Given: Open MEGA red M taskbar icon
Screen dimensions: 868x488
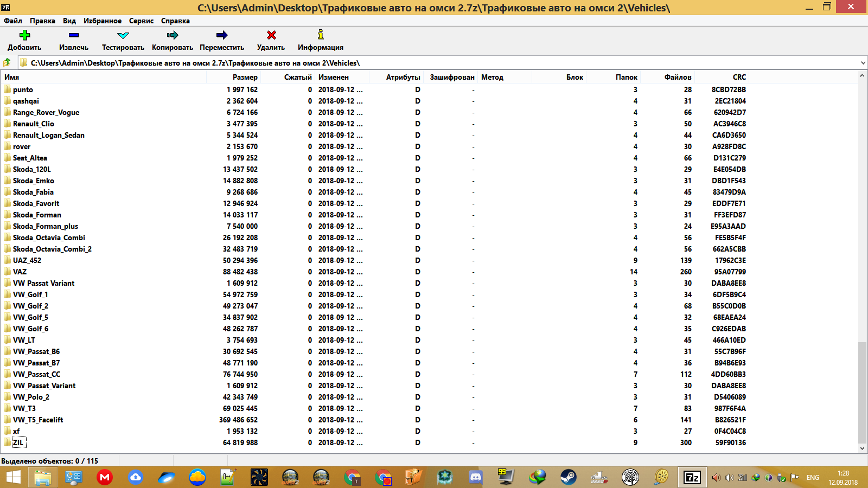Looking at the screenshot, I should click(x=104, y=478).
